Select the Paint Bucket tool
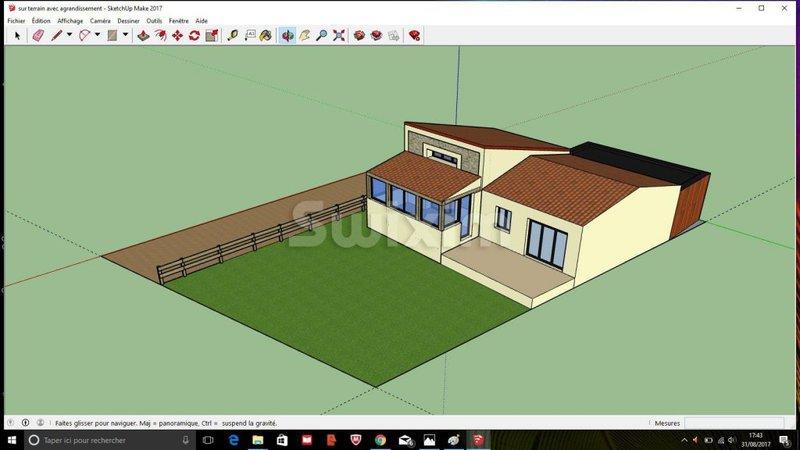The width and height of the screenshot is (800, 450). [265, 35]
